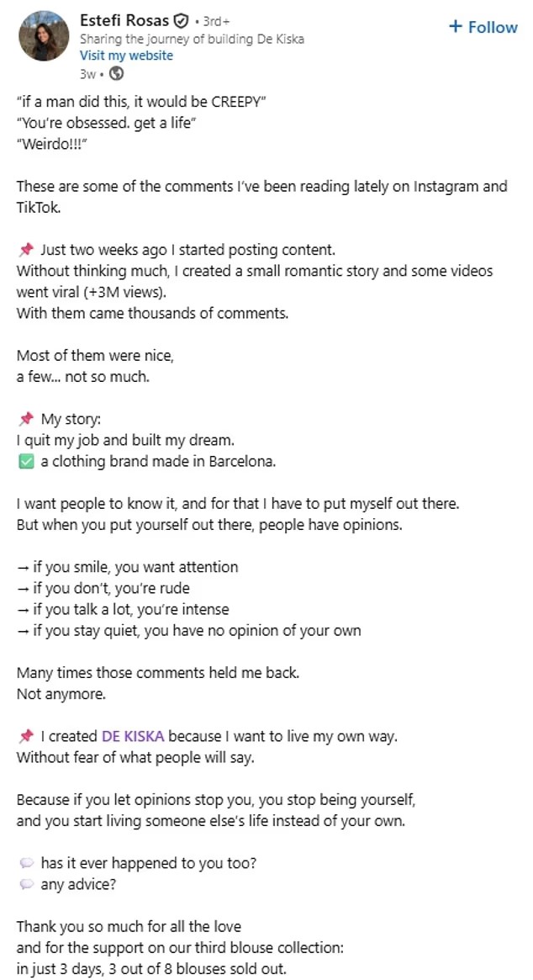The image size is (533, 980).
Task: Click the verified badge beside Estefi Rosas
Action: tap(181, 21)
